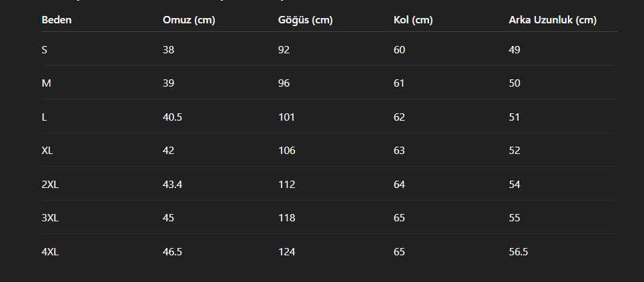The image size is (644, 282).
Task: Select the L size row label
Action: (44, 117)
